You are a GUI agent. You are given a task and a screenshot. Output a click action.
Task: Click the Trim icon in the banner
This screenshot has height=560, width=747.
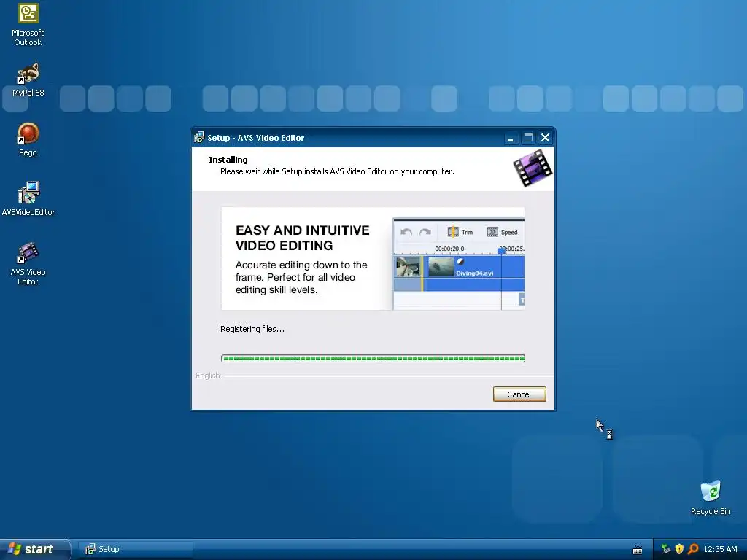click(x=453, y=232)
